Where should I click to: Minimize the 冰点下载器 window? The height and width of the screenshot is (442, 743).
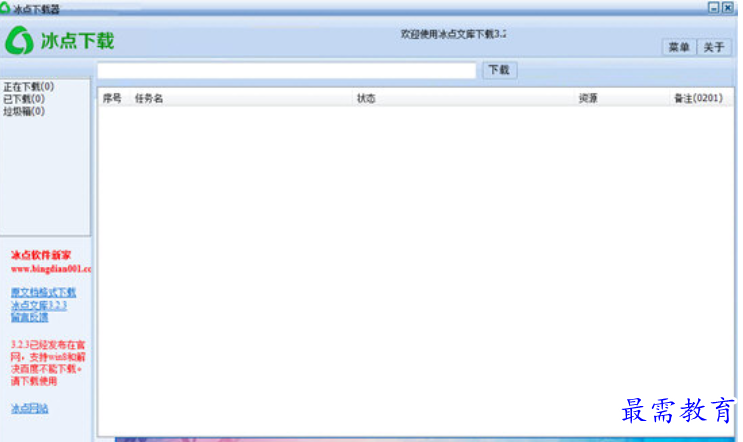[x=713, y=8]
